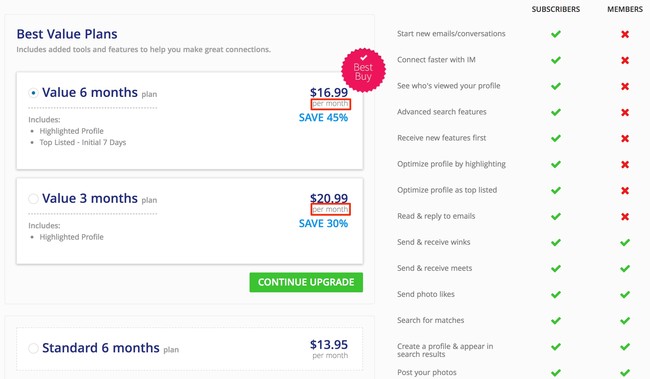Click the Members red X for Optimize profile by highlighting
The image size is (650, 379).
(625, 165)
